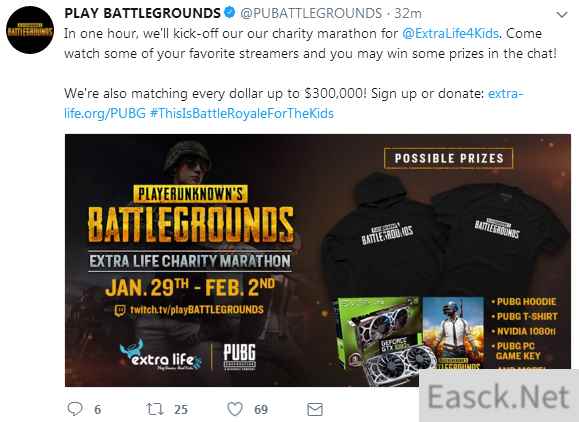Open the tweet options chevron menu
This screenshot has width=579, height=422.
[x=562, y=15]
